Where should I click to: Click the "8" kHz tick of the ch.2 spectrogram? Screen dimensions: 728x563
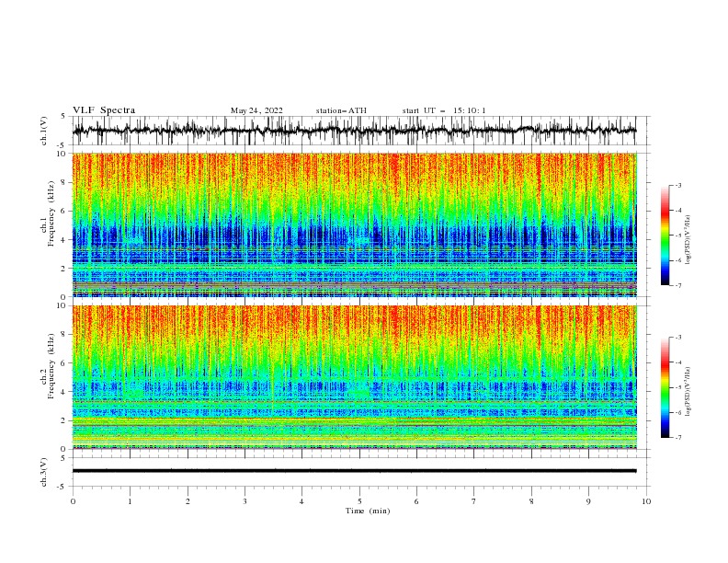tap(64, 335)
